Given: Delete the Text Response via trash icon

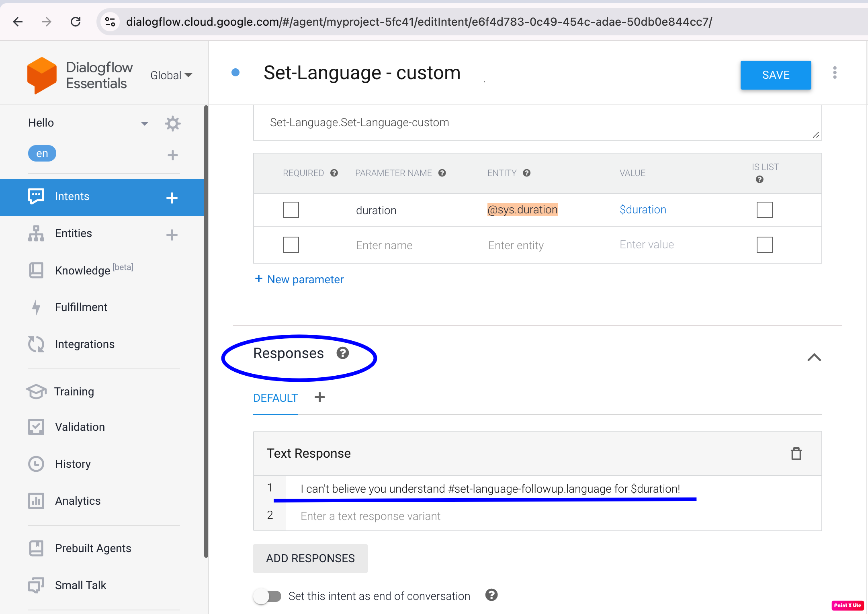Looking at the screenshot, I should 796,453.
